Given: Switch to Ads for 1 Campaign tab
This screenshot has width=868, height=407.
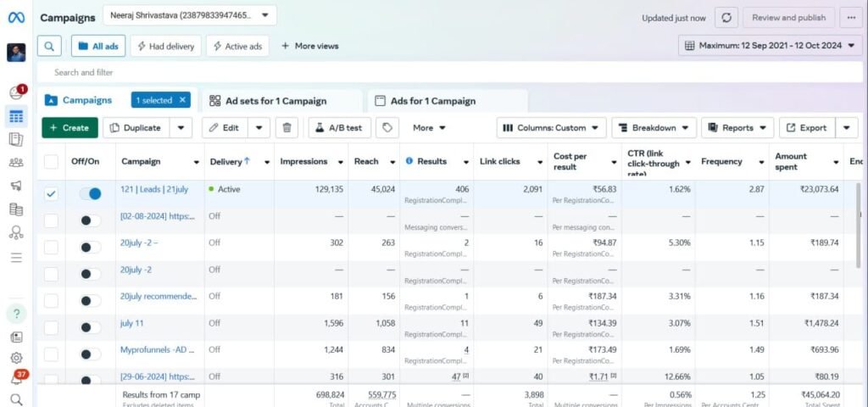Looking at the screenshot, I should tap(432, 101).
